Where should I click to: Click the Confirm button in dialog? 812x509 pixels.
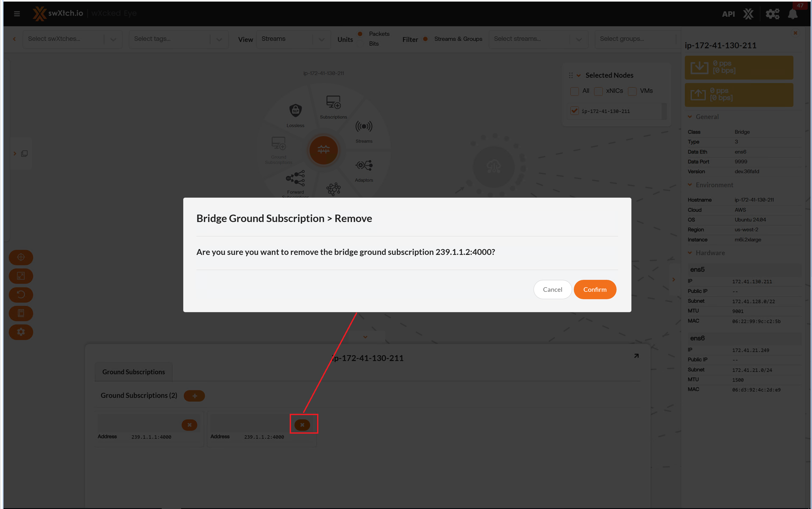(595, 289)
